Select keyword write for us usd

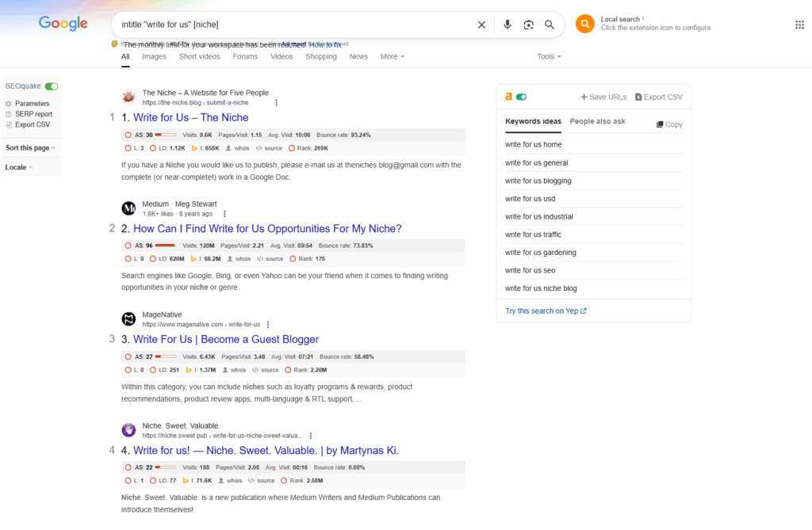pyautogui.click(x=530, y=199)
